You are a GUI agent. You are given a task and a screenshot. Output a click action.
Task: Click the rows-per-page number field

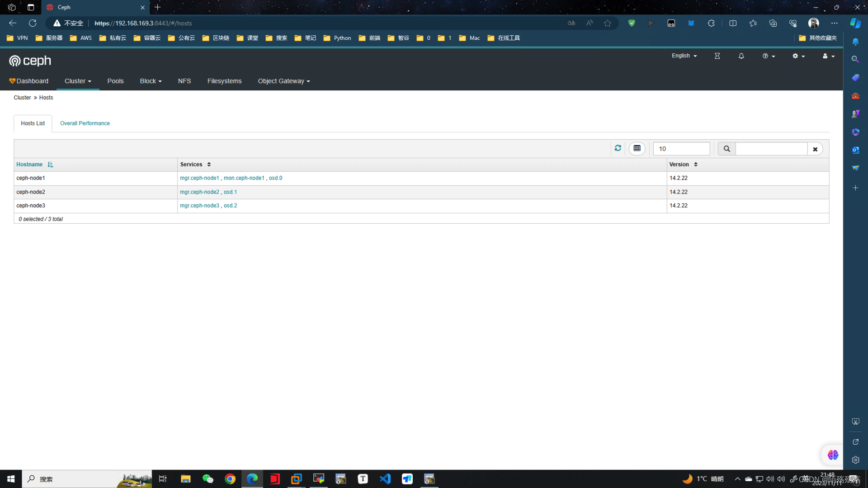(681, 149)
